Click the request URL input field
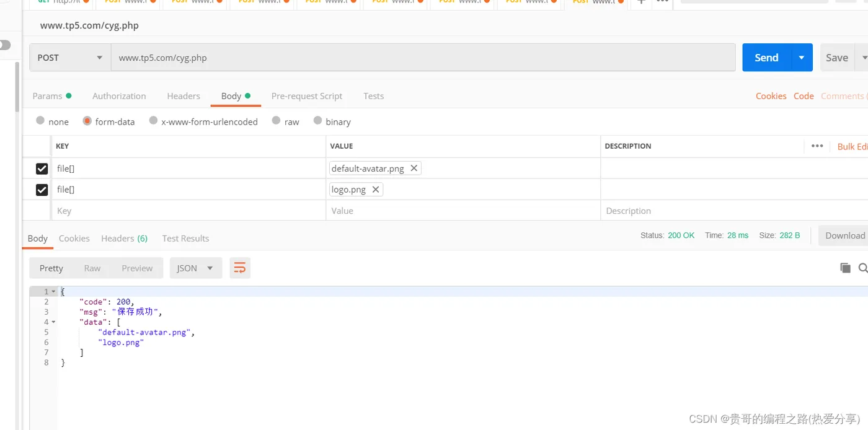 point(422,58)
